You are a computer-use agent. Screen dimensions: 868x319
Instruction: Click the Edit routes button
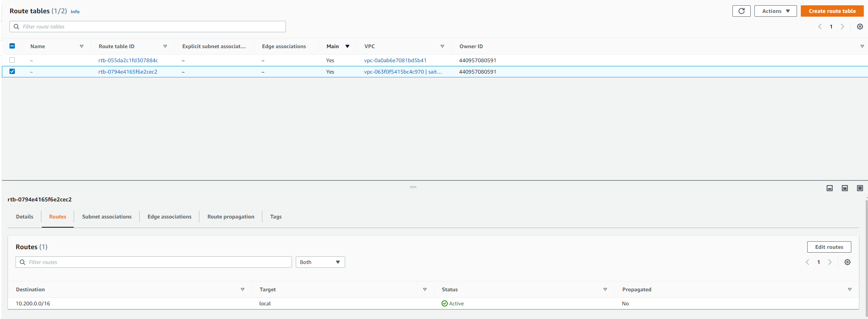coord(829,247)
